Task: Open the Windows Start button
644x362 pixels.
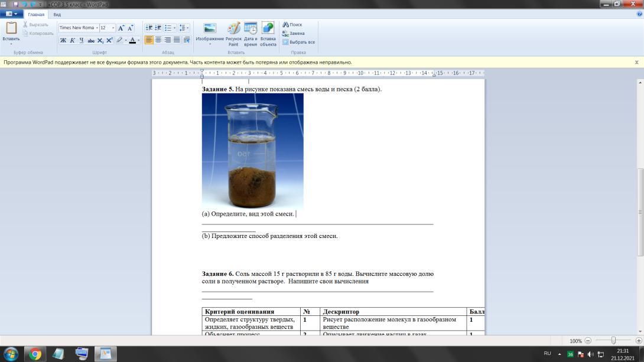Action: click(x=11, y=354)
